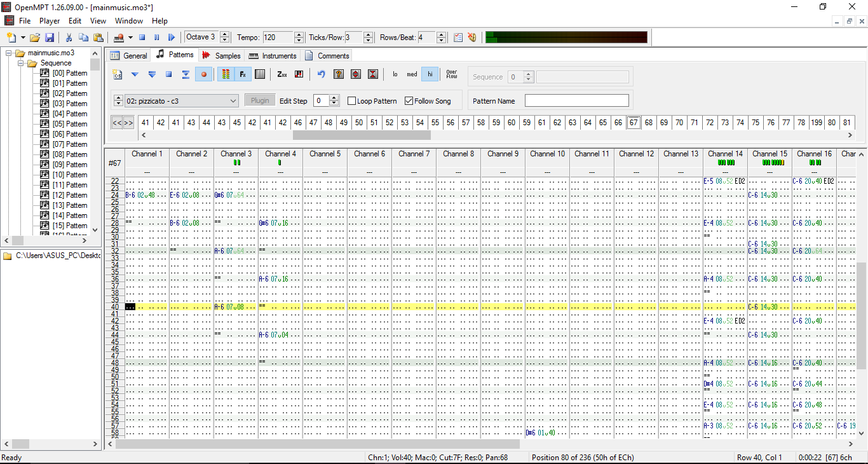This screenshot has height=464, width=868.
Task: Switch to the Samples tab
Action: click(221, 55)
